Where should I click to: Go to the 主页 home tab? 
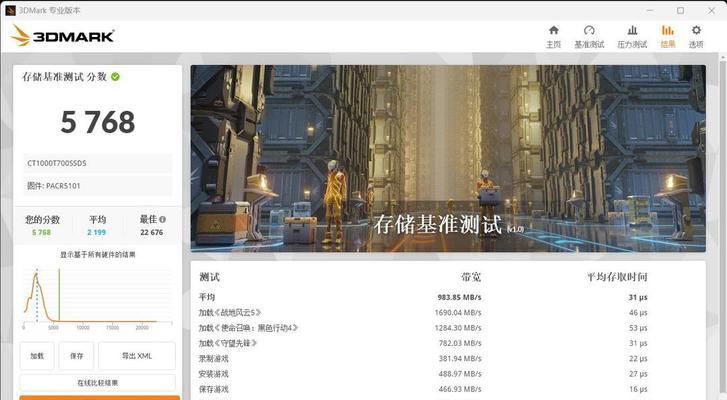(x=553, y=37)
